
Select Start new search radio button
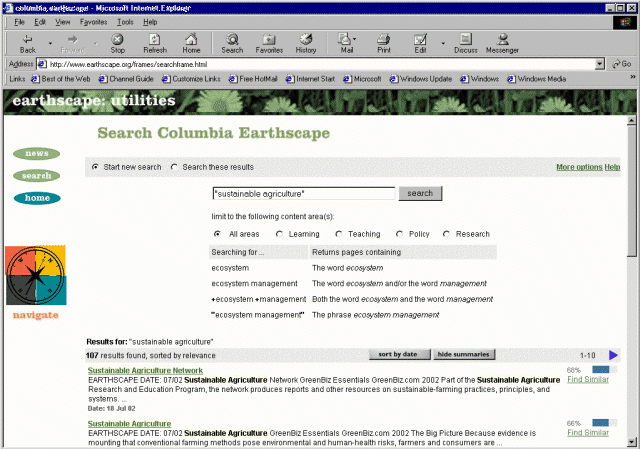95,167
